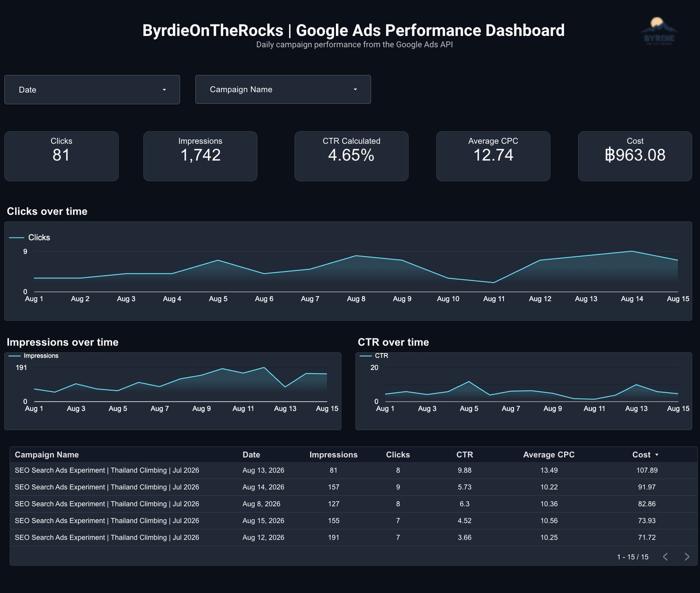700x593 pixels.
Task: Click the cost value 73.93
Action: 647,520
